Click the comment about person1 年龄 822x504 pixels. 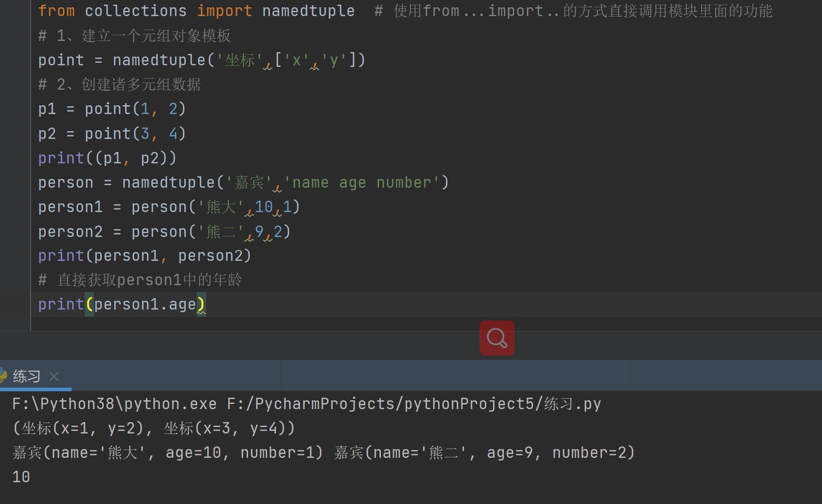pos(140,280)
